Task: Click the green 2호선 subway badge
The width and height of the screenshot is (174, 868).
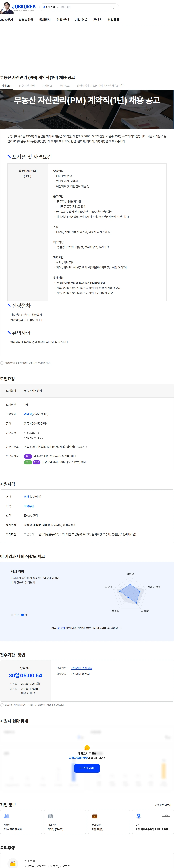Action: (28, 462)
